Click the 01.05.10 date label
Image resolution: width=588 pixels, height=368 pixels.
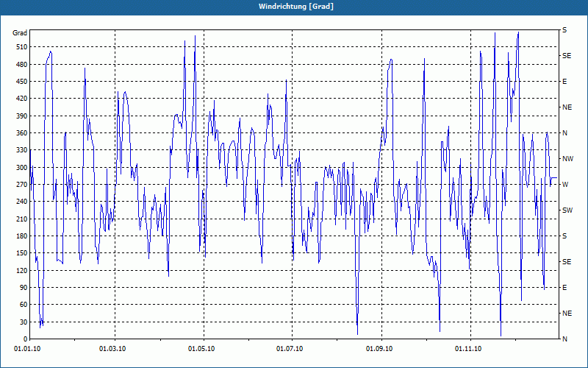point(201,349)
